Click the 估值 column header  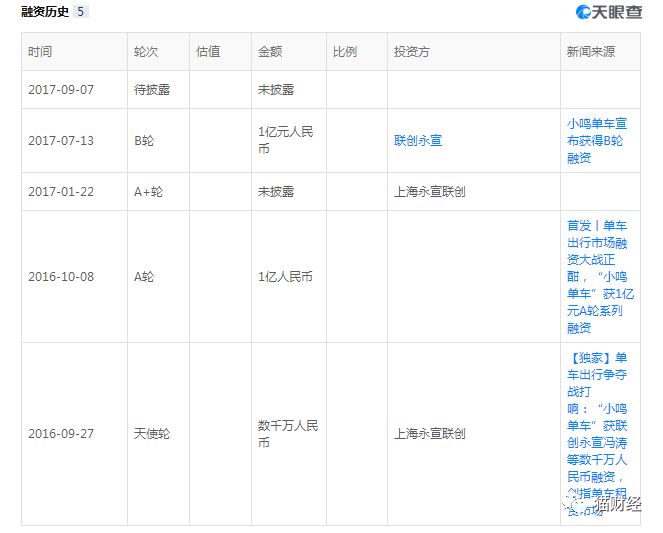click(x=208, y=52)
